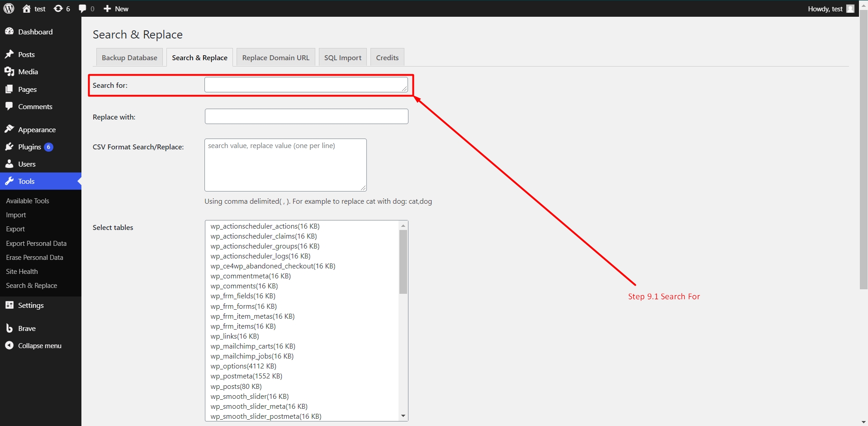Click the Appearance paintbrush icon
Screen dimensions: 868x426
[x=9, y=129]
